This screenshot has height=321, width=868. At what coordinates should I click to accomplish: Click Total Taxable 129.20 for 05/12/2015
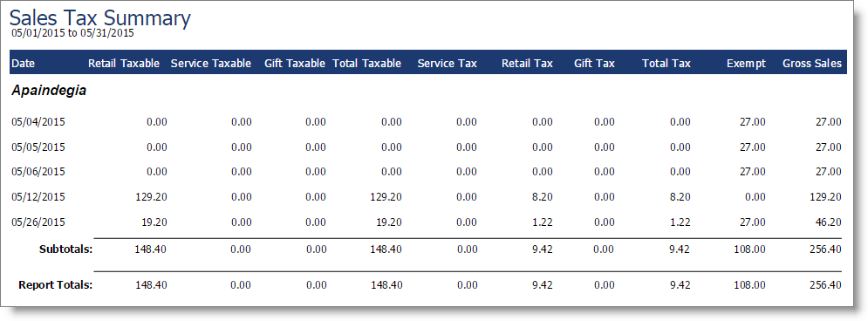click(386, 197)
